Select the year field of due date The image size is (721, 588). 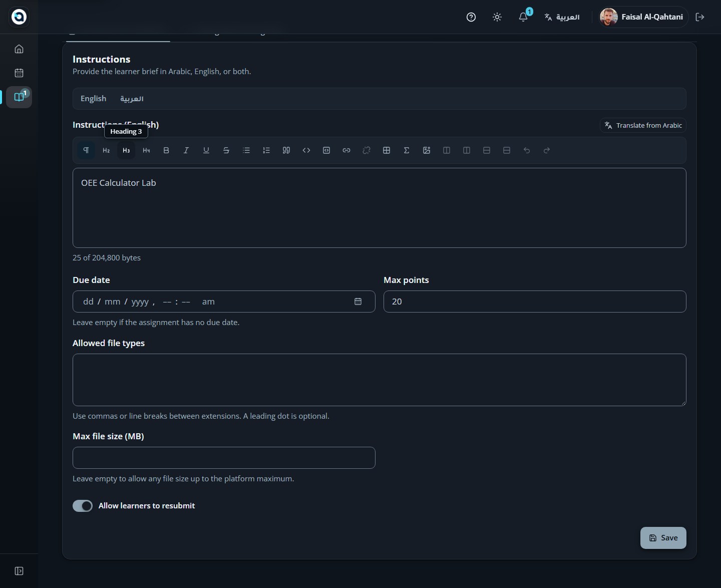coord(140,302)
